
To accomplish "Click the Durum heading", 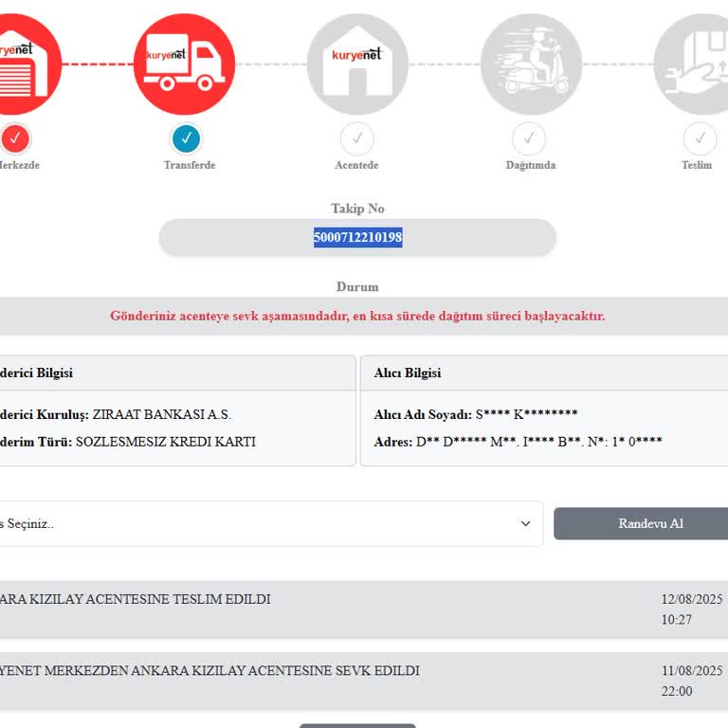I will [357, 287].
